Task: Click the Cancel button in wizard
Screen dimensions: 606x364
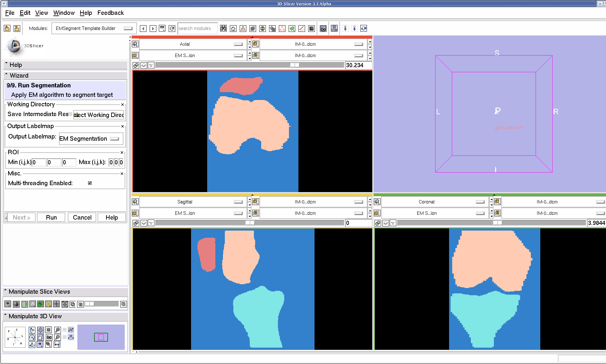Action: coord(82,217)
